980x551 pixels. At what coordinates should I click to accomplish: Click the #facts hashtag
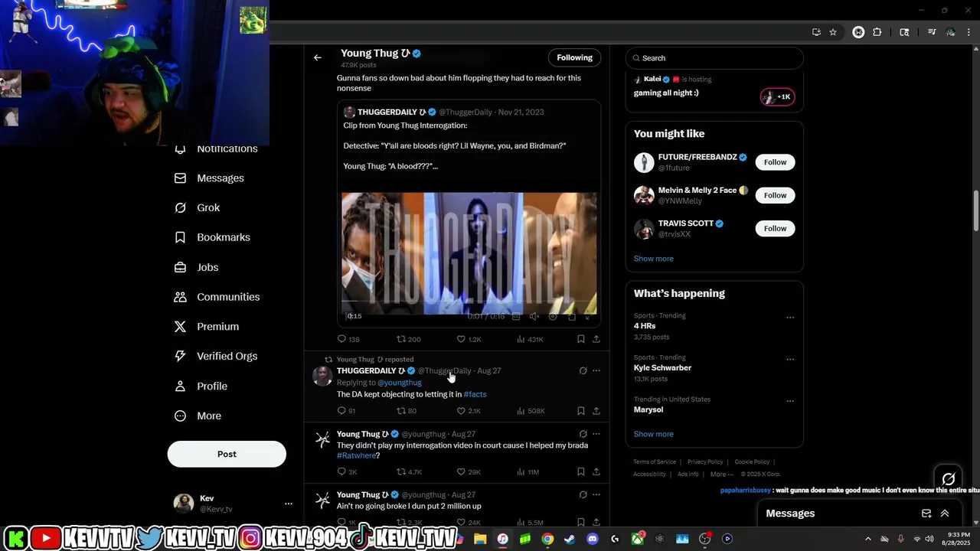click(475, 394)
